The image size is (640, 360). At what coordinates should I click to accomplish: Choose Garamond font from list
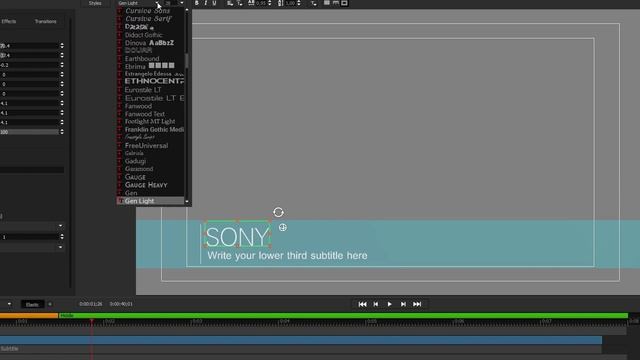[x=139, y=169]
